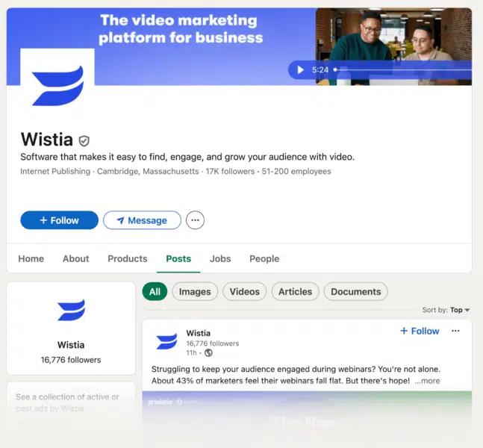
Task: Click the Message button
Action: 142,220
